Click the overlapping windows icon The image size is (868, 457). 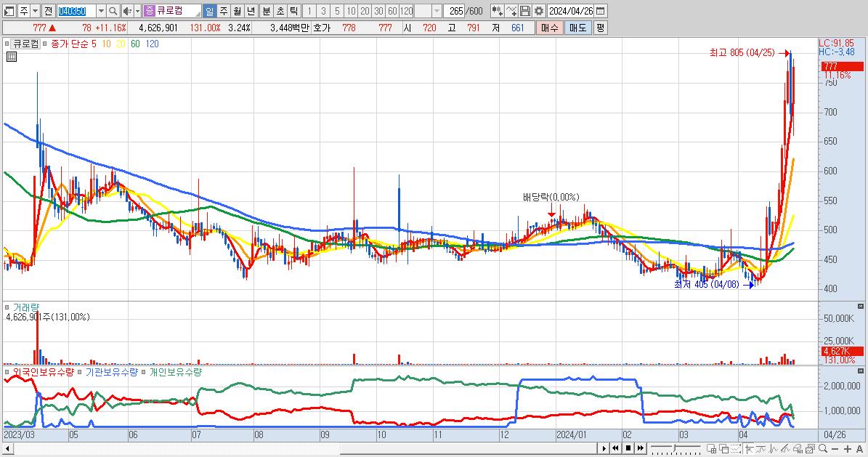point(723,448)
